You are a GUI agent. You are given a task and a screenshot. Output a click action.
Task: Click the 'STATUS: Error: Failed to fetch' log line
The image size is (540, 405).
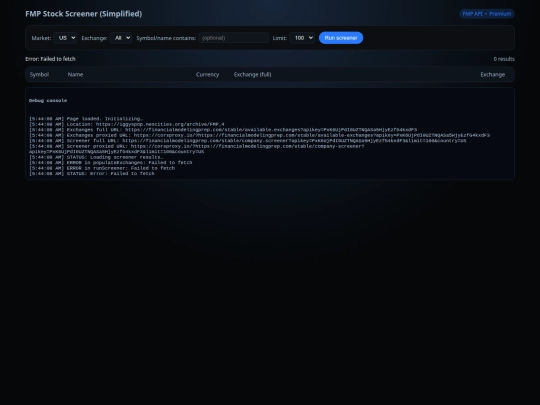(x=92, y=174)
